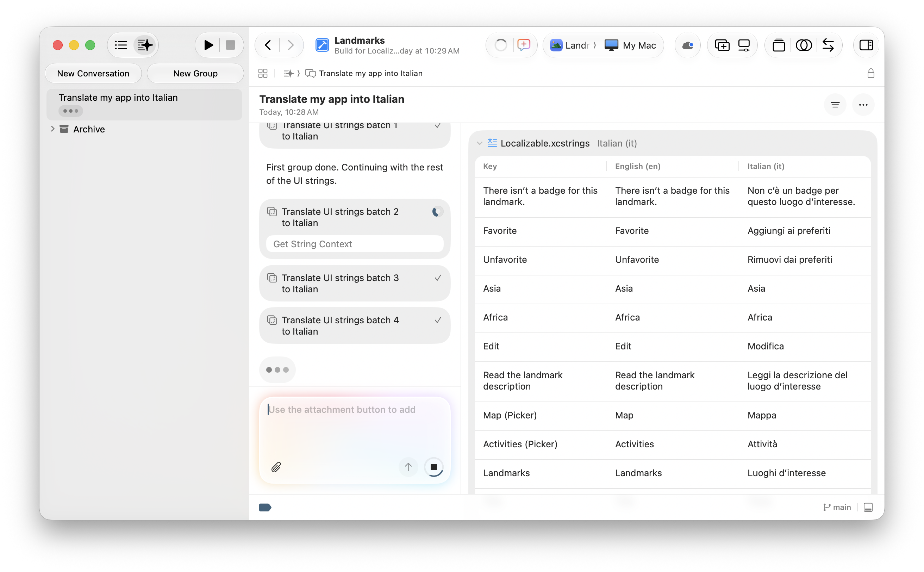This screenshot has width=924, height=572.
Task: Click the batch 2 progress spinner
Action: 437,212
